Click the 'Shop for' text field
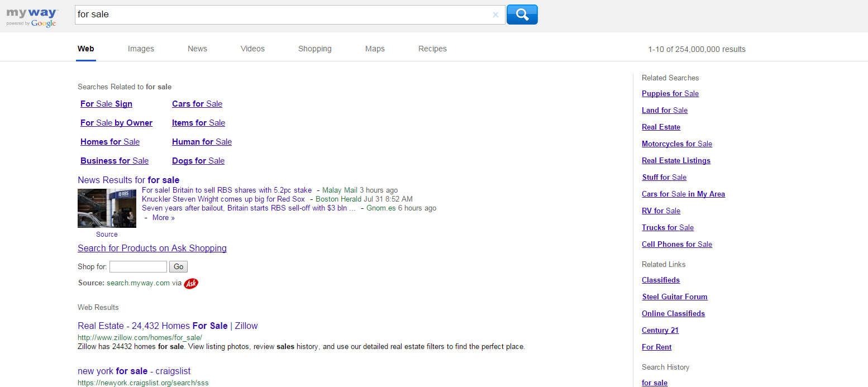 pyautogui.click(x=138, y=267)
